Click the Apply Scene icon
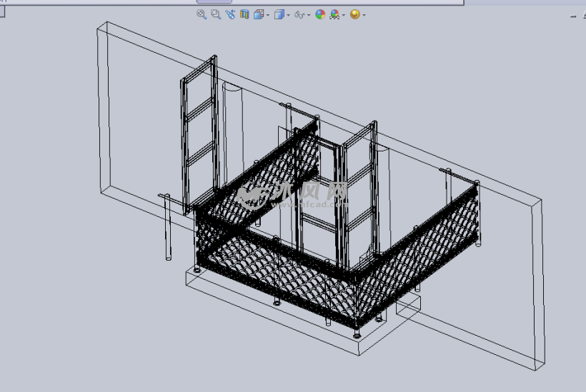586x392 pixels. [334, 14]
